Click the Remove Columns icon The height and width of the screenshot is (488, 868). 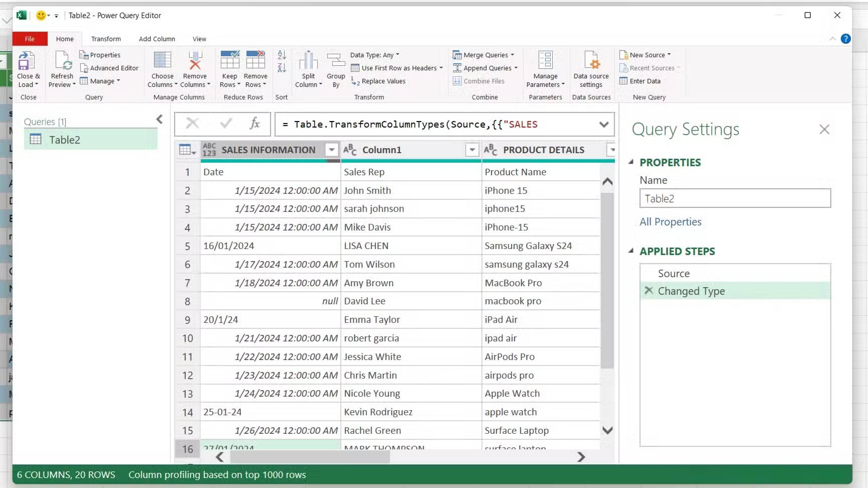click(195, 61)
